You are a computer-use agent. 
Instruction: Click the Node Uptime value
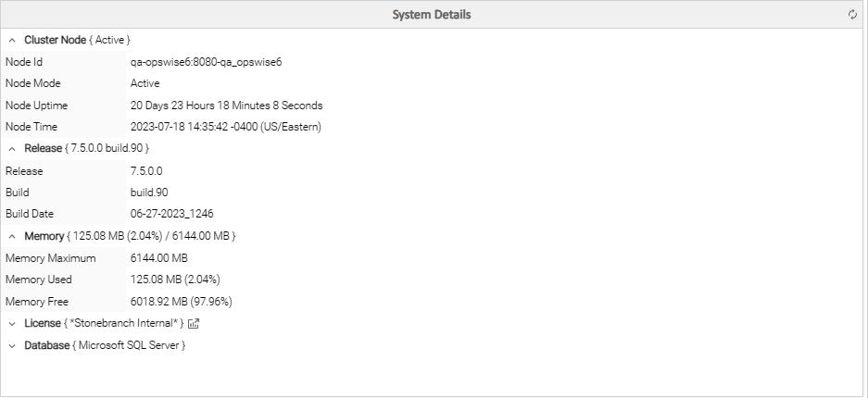tap(226, 106)
